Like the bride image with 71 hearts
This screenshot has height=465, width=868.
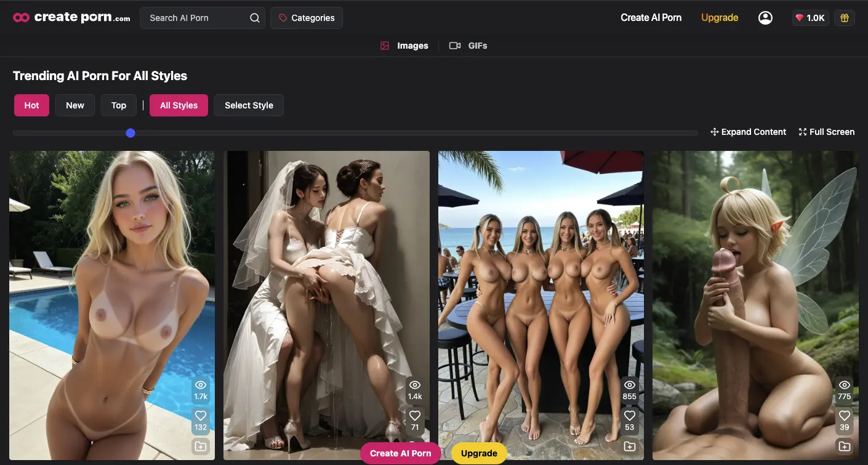pyautogui.click(x=415, y=415)
